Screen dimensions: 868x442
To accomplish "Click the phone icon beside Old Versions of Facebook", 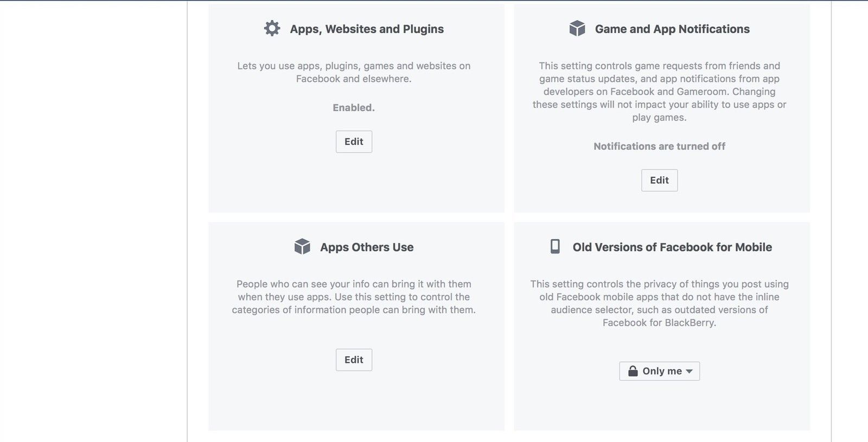I will 555,247.
